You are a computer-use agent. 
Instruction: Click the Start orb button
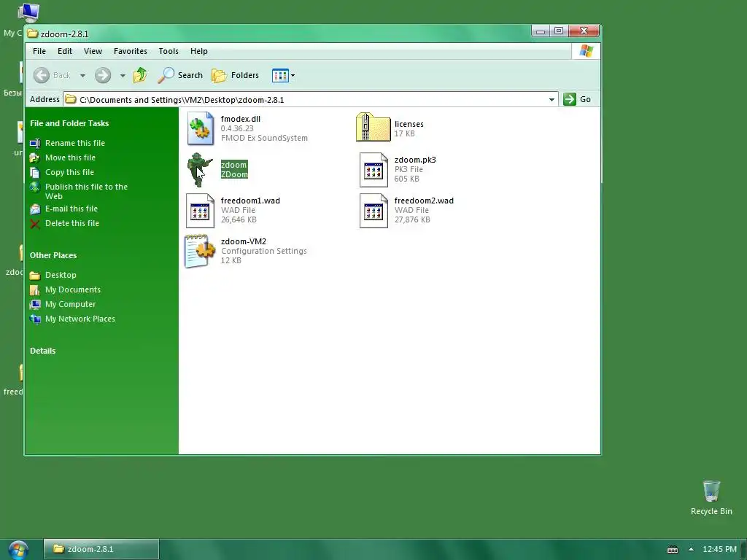18,550
